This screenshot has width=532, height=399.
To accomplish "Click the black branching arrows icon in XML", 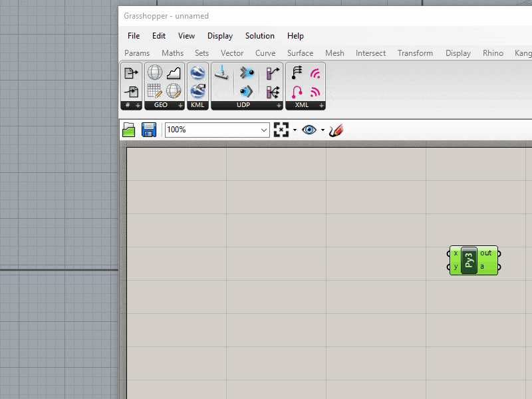I will pos(297,72).
